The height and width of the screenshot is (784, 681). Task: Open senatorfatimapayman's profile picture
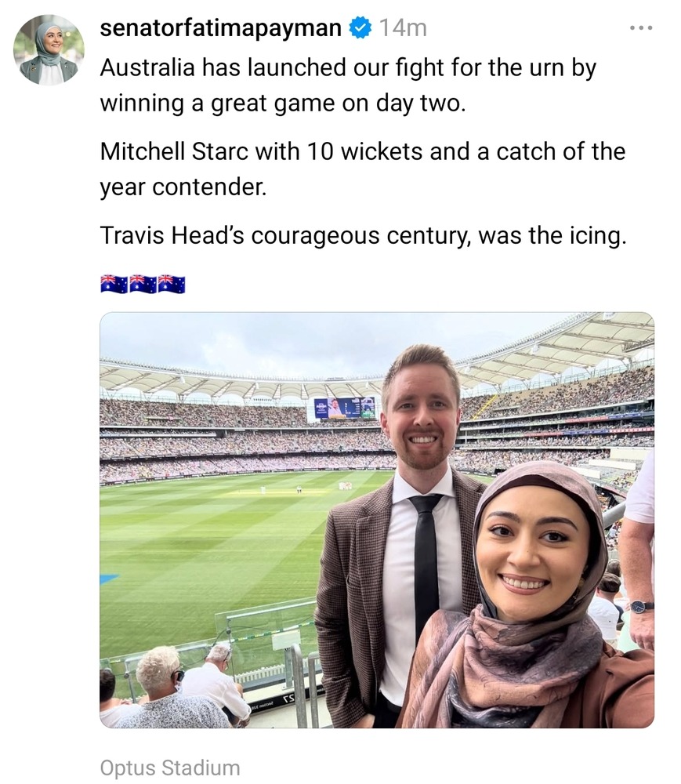pos(49,49)
